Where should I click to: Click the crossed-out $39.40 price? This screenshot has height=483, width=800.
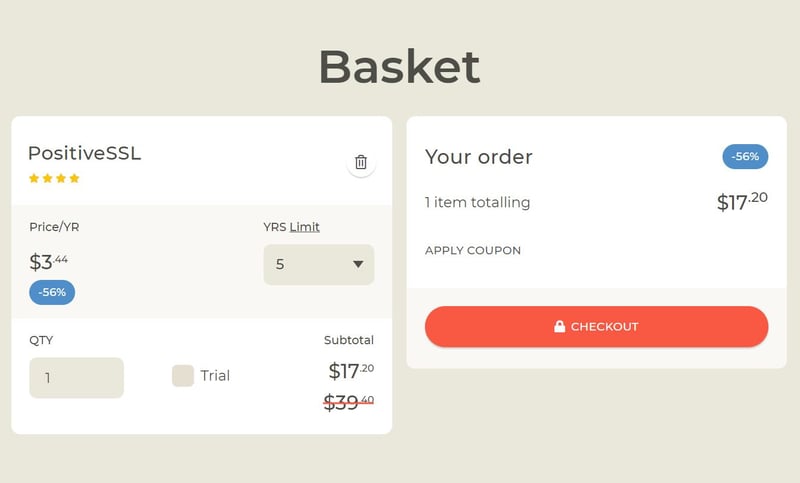349,402
